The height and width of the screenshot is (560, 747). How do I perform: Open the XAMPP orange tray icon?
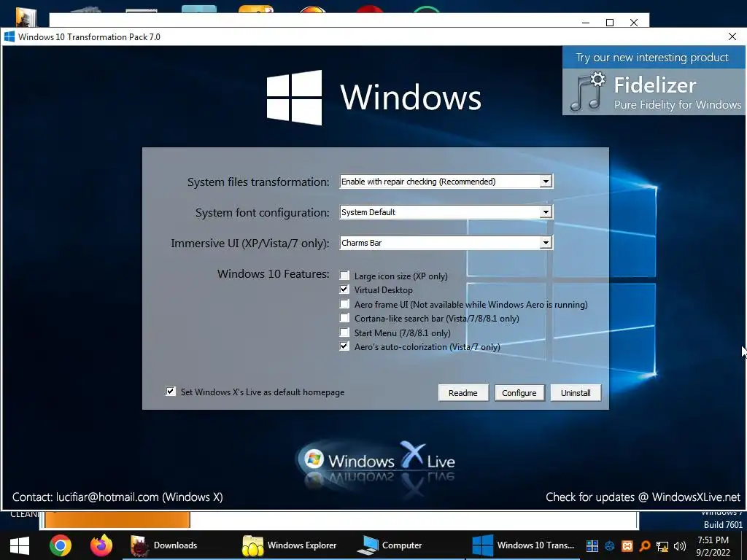click(627, 545)
